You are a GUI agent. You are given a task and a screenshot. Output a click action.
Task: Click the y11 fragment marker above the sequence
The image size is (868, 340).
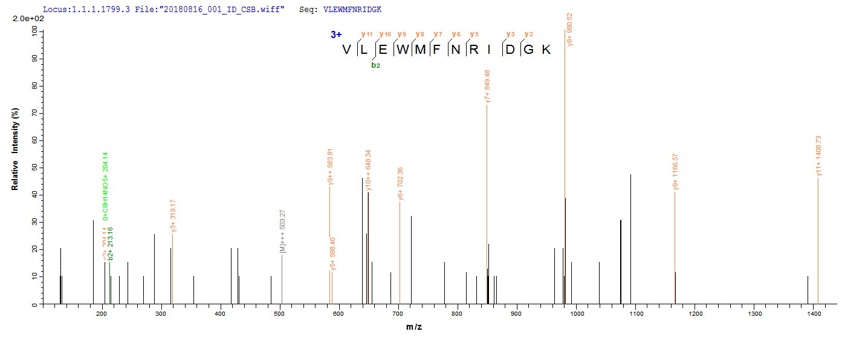coord(366,34)
